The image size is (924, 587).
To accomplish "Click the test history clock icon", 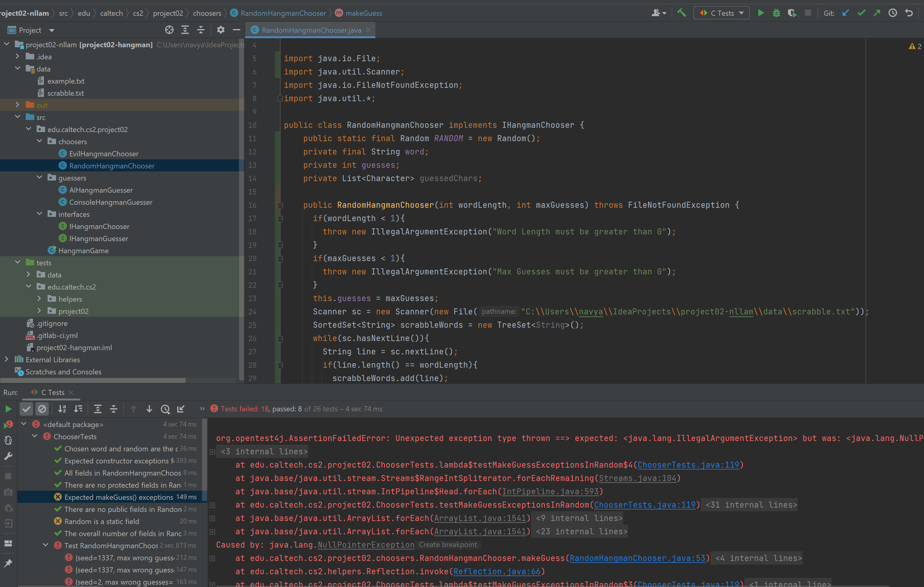I will tap(165, 409).
